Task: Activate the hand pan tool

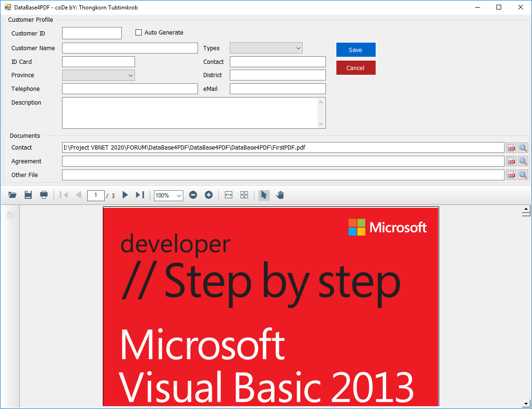Action: tap(280, 195)
